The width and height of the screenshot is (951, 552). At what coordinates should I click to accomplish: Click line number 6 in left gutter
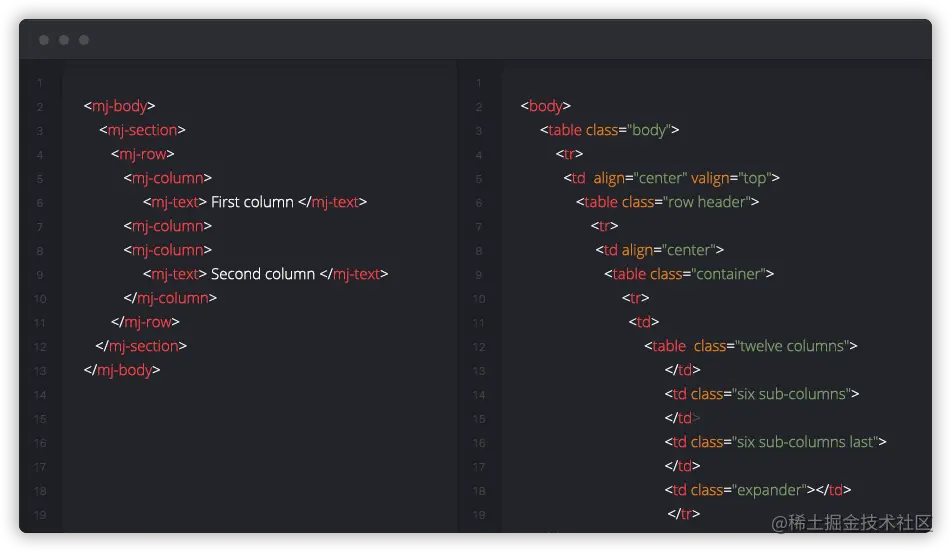pyautogui.click(x=39, y=203)
